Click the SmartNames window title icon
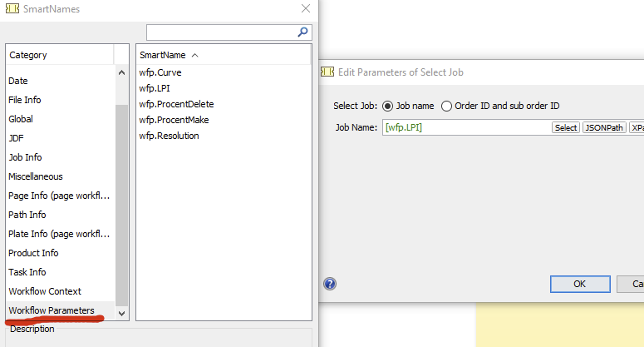644x347 pixels. coord(13,9)
